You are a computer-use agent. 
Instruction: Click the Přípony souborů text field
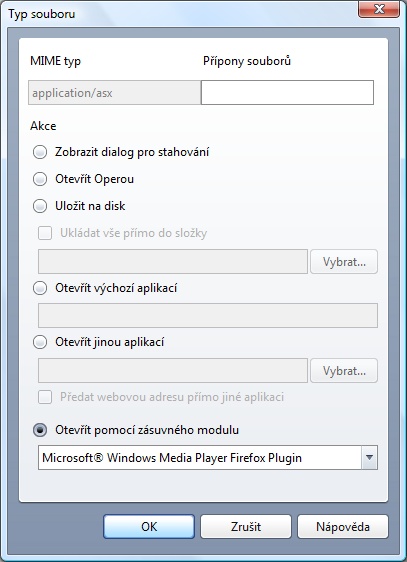point(287,92)
